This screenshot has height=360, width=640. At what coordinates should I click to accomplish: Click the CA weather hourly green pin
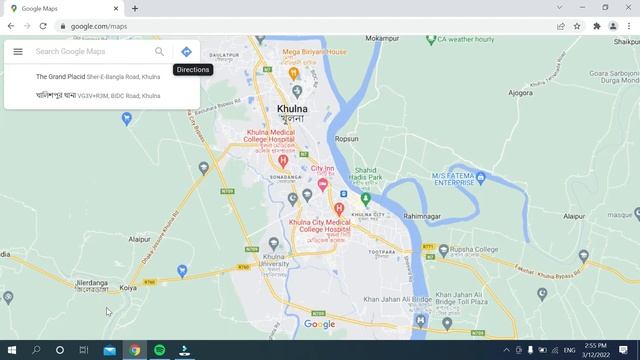(x=431, y=40)
